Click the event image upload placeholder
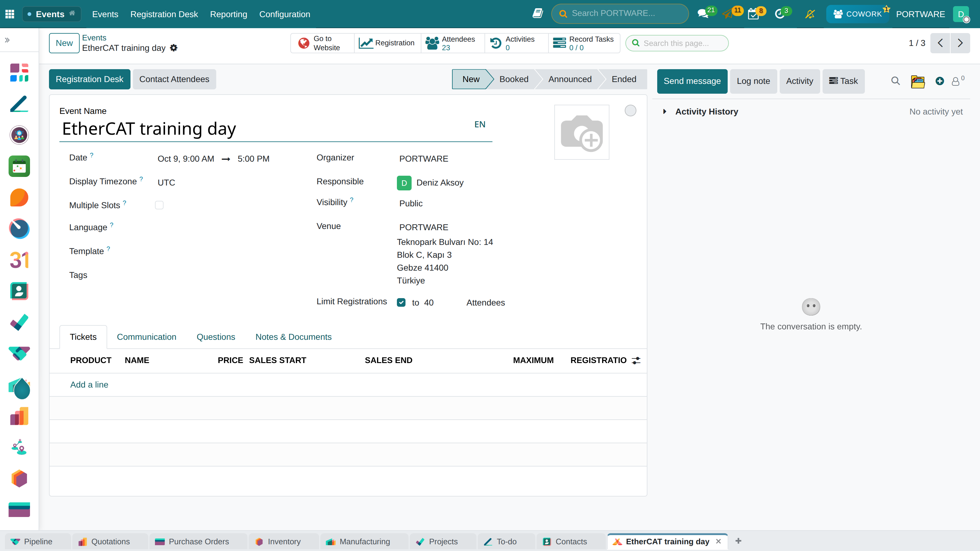Viewport: 980px width, 551px height. click(x=582, y=132)
